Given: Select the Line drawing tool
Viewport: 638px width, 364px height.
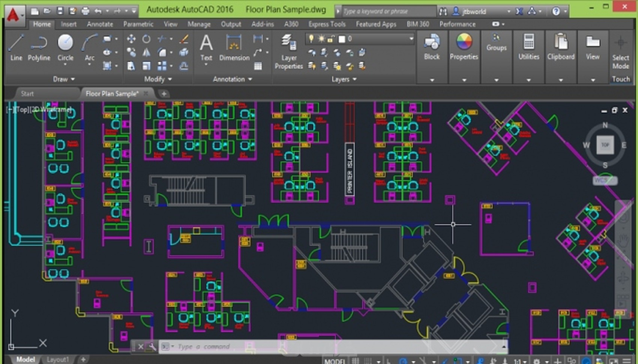Looking at the screenshot, I should coord(16,48).
